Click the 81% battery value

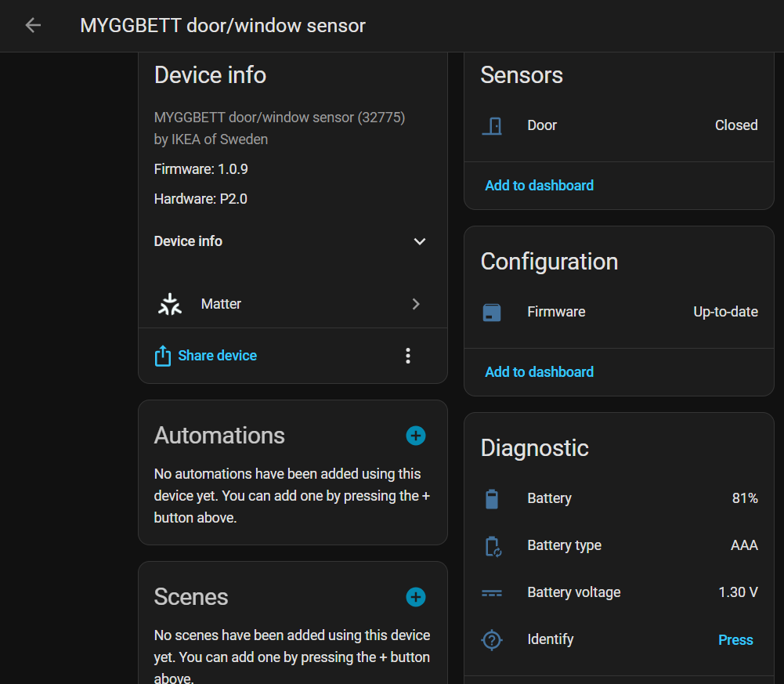pos(745,498)
